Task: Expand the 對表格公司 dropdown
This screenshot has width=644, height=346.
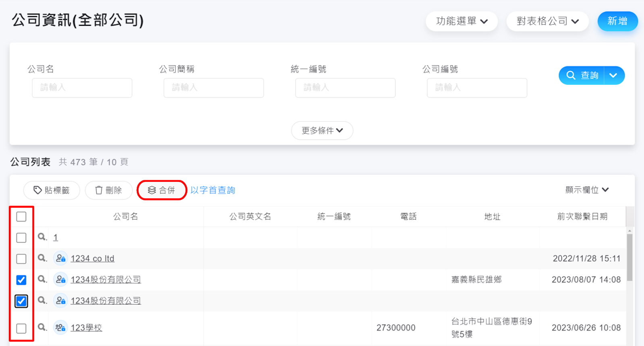Action: tap(547, 21)
